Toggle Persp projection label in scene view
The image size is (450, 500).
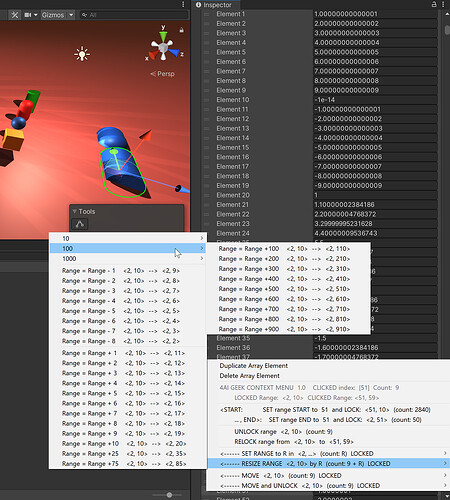pyautogui.click(x=162, y=74)
